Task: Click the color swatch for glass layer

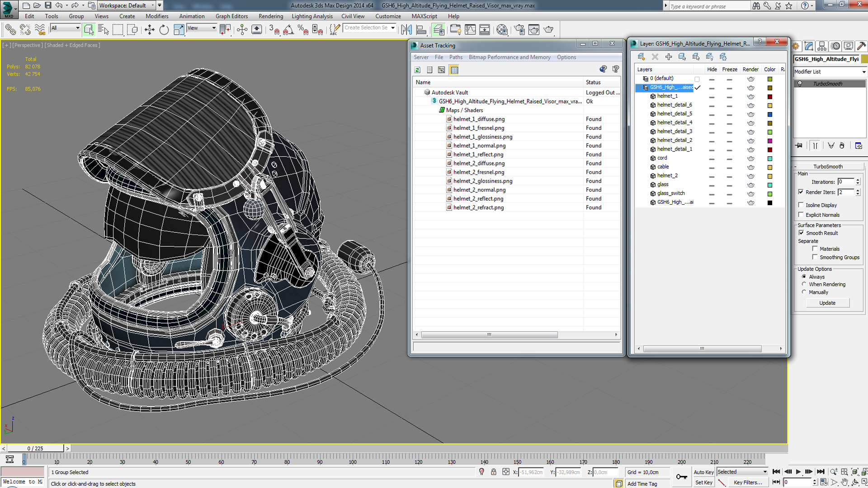Action: pos(770,185)
